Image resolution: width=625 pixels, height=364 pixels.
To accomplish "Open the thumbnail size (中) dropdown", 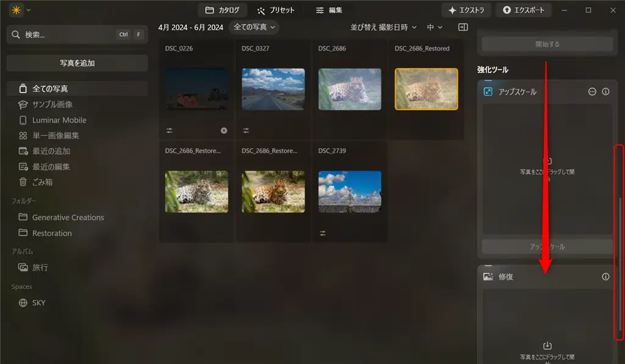I will point(435,27).
